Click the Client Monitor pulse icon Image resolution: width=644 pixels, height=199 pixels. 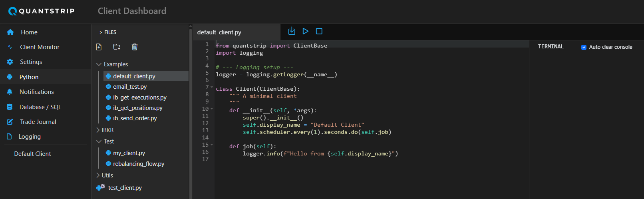click(x=10, y=47)
